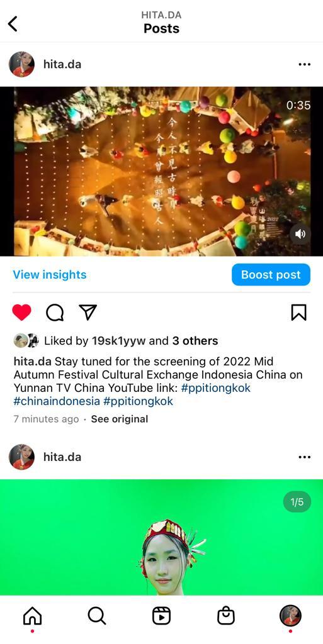Open options menu for second hita.da post
The image size is (323, 644).
point(305,457)
